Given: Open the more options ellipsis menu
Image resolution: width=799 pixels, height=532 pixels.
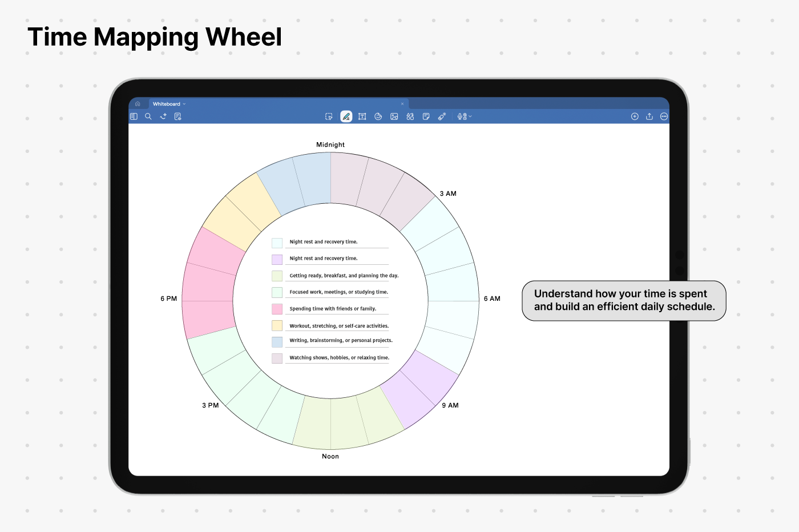Looking at the screenshot, I should coord(664,116).
